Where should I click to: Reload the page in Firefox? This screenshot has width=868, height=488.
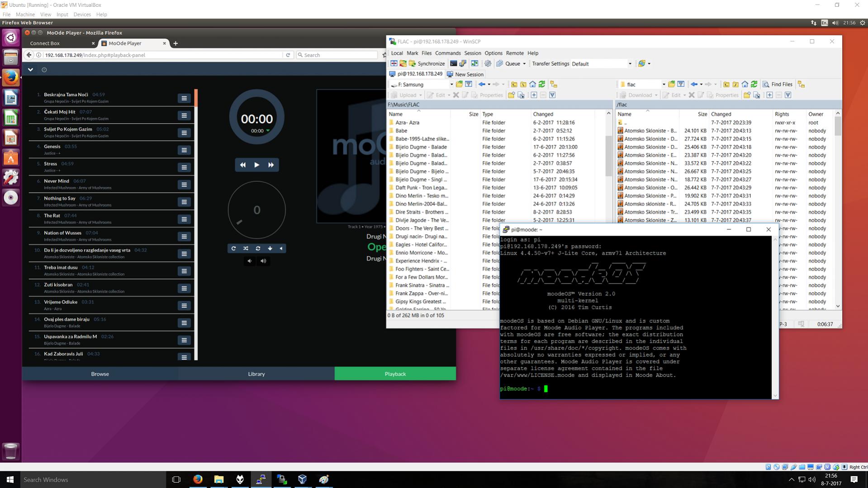(288, 55)
